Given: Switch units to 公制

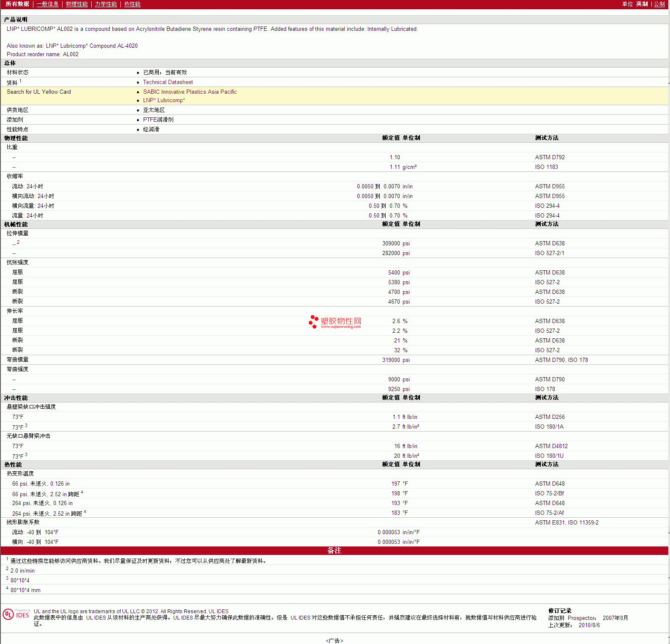Looking at the screenshot, I should pyautogui.click(x=659, y=4).
